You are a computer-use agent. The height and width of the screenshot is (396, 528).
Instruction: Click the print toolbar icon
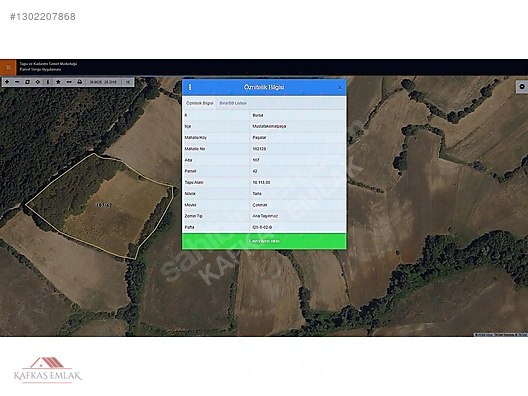(x=79, y=82)
